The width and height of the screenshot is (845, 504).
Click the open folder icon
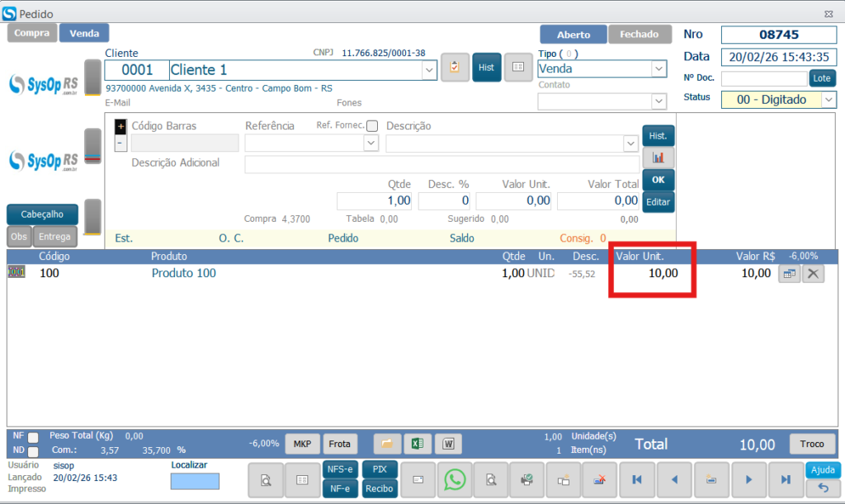(386, 444)
